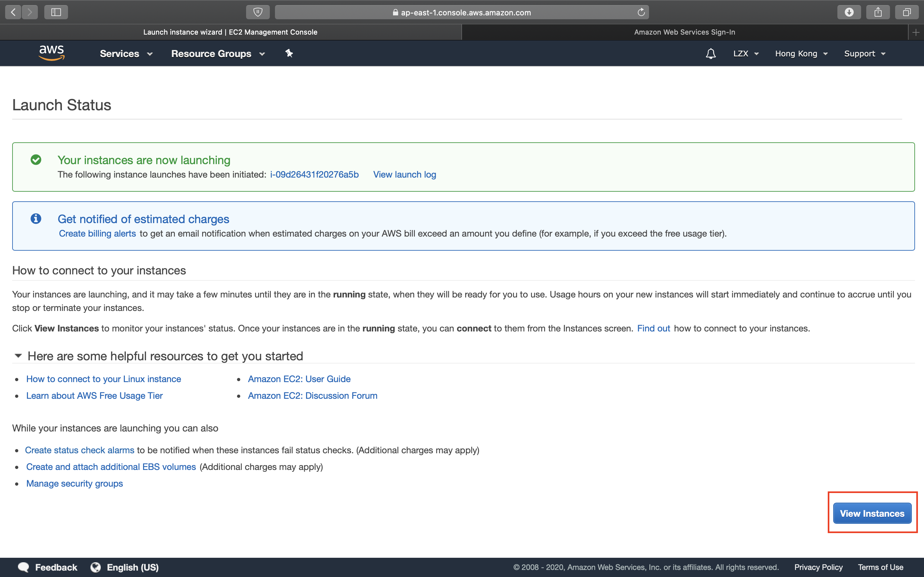Click the Safari privacy shield icon

[x=258, y=12]
